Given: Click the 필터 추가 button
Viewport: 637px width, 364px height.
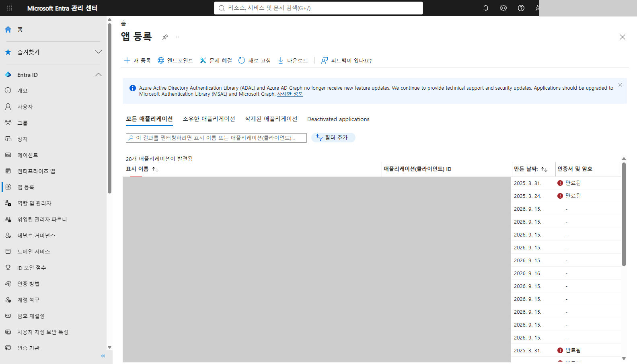Looking at the screenshot, I should (333, 138).
